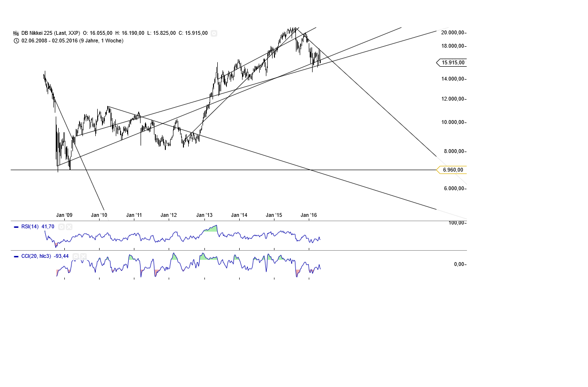Click the Jan '13 time axis label
This screenshot has width=588, height=387.
point(204,215)
